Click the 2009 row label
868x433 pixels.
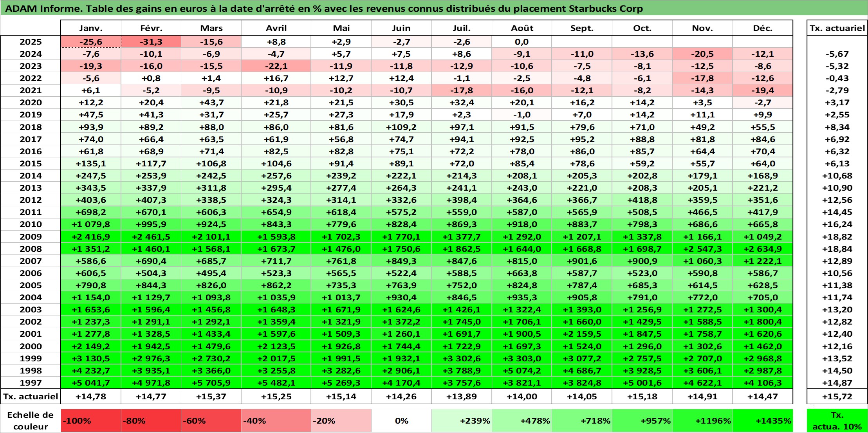pos(31,236)
